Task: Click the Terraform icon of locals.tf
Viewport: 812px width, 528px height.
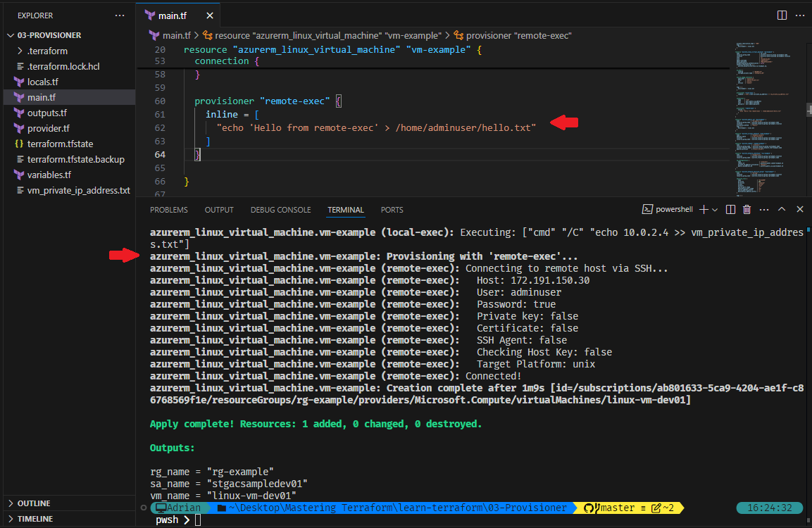Action: [x=19, y=82]
